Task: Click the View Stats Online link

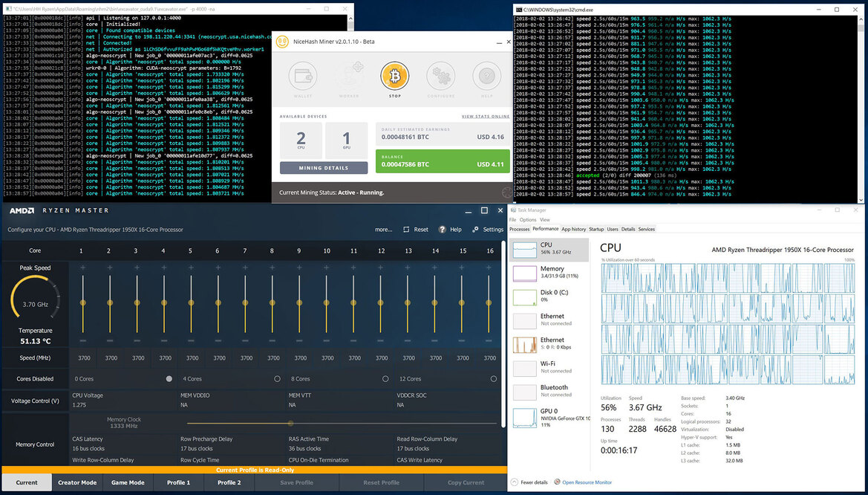Action: (486, 117)
